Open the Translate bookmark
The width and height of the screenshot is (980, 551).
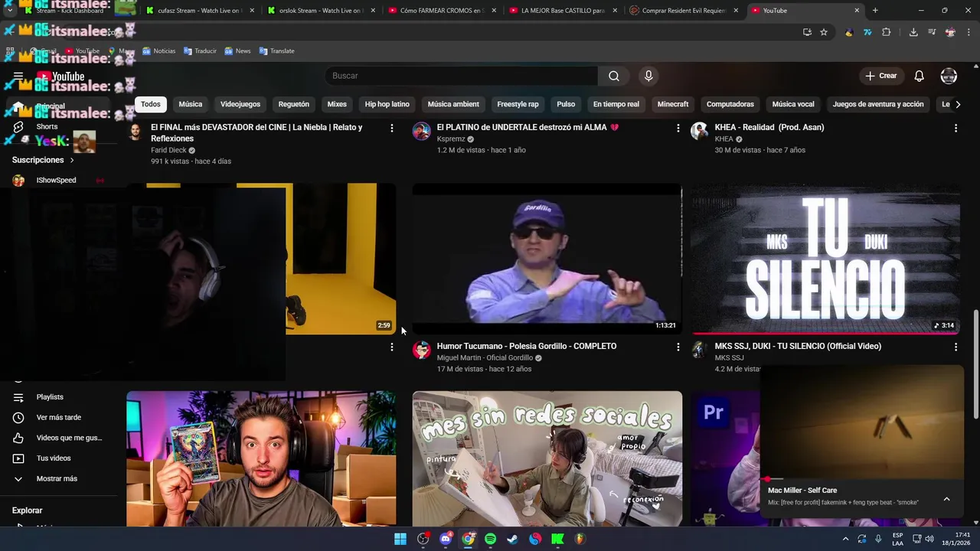pos(276,51)
